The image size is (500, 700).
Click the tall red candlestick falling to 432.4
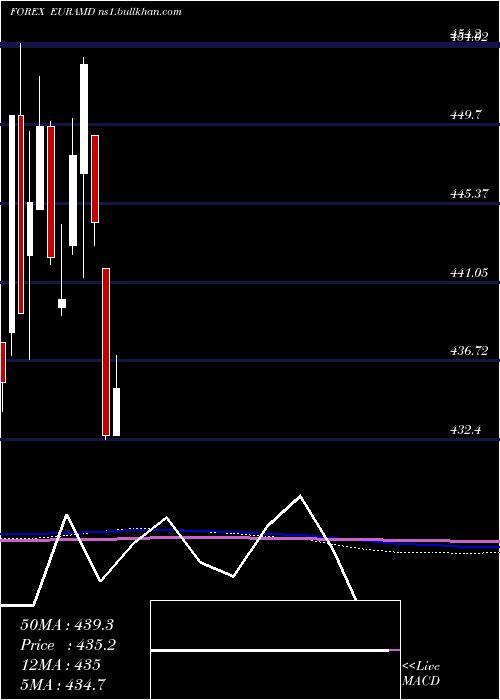tap(106, 352)
